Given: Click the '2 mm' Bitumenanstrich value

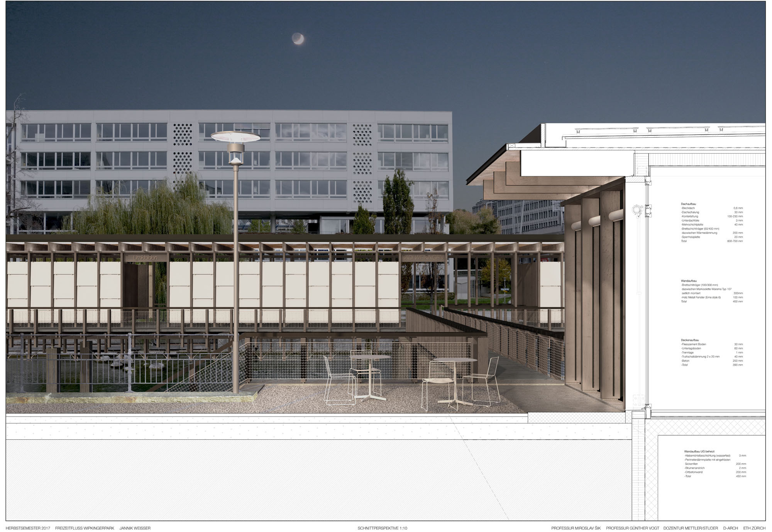Looking at the screenshot, I should (x=743, y=468).
